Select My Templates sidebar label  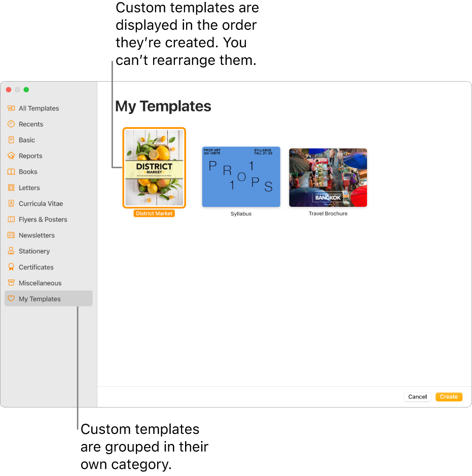(x=40, y=299)
